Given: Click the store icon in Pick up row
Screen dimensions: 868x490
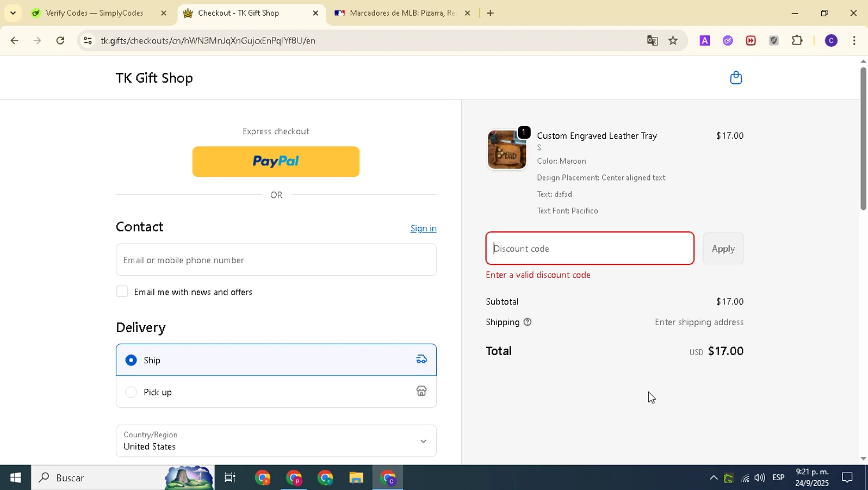Looking at the screenshot, I should tap(421, 392).
